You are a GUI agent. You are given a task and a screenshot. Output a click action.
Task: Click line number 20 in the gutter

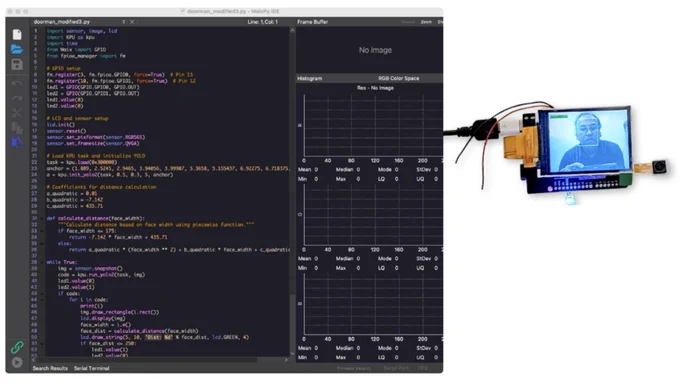[x=34, y=150]
